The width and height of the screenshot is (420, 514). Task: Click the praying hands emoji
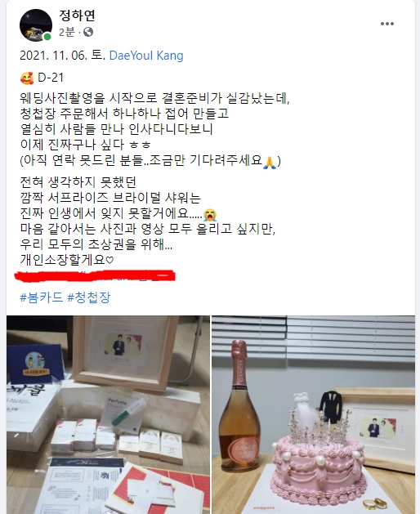point(270,162)
